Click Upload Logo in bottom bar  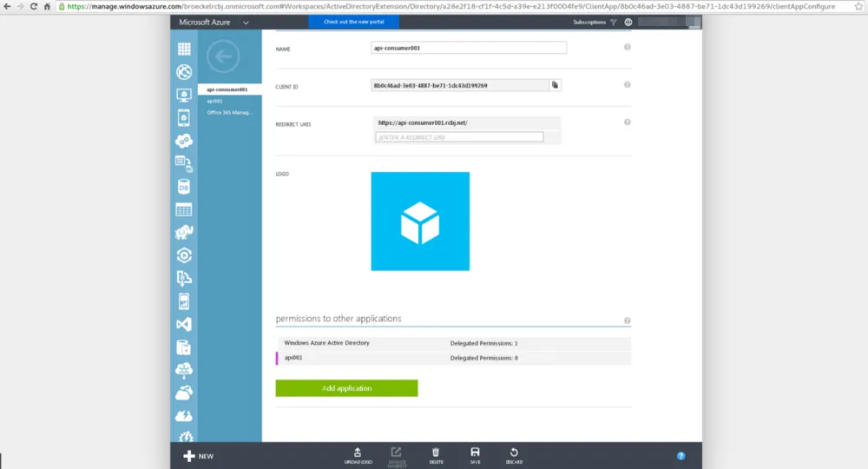pos(358,456)
